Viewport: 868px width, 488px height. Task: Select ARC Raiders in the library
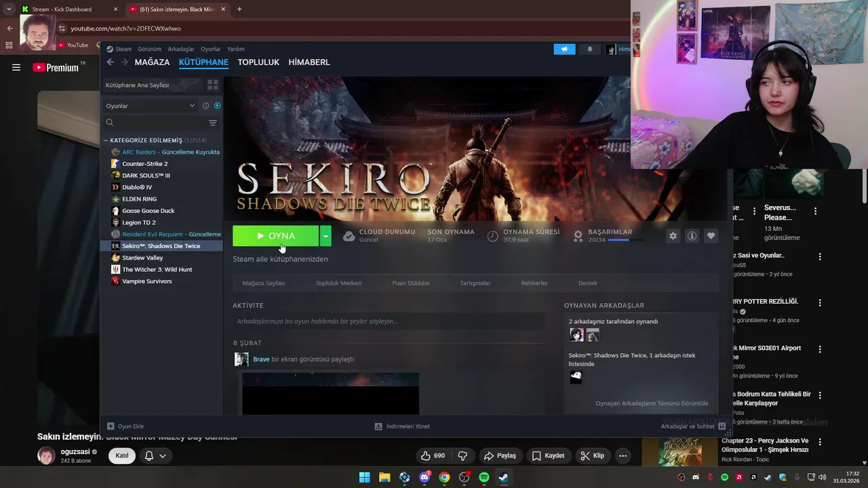pyautogui.click(x=165, y=152)
